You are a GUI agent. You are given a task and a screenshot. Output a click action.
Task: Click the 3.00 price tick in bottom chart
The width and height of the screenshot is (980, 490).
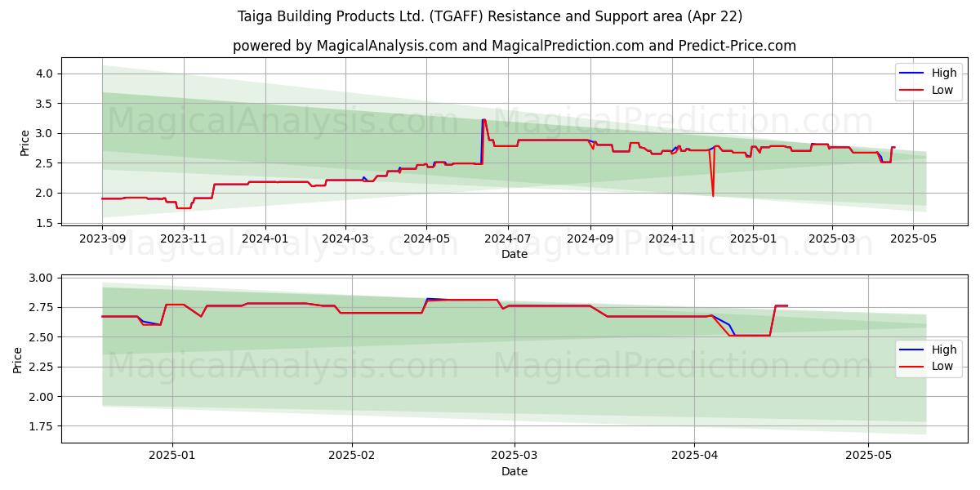[42, 278]
